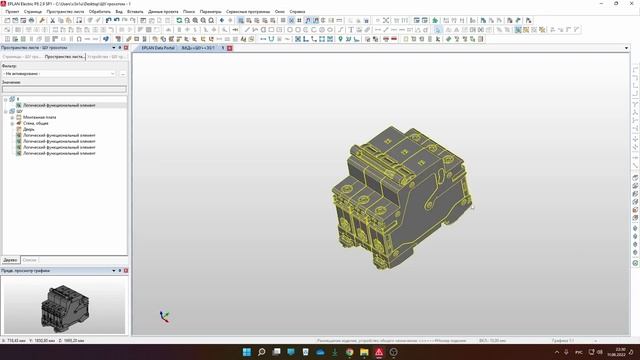Open the tab list dropdown at the far right of the tabs
Image resolution: width=640 pixels, height=360 pixels.
tap(627, 48)
